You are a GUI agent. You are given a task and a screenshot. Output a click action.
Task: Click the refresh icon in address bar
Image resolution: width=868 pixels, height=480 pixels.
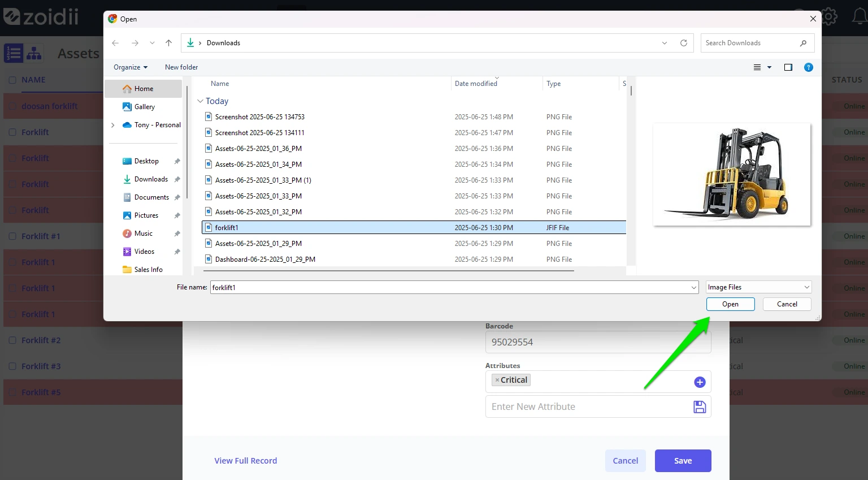[684, 43]
